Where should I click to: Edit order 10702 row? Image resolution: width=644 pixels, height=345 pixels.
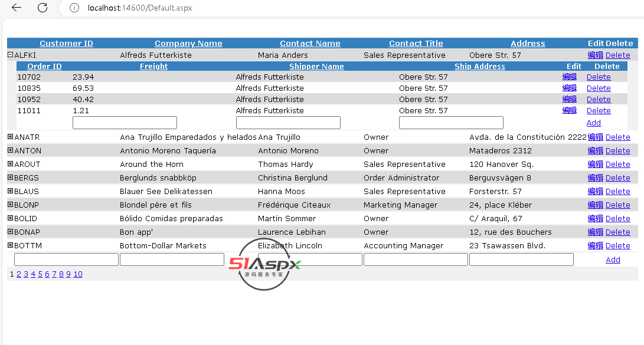pos(569,77)
